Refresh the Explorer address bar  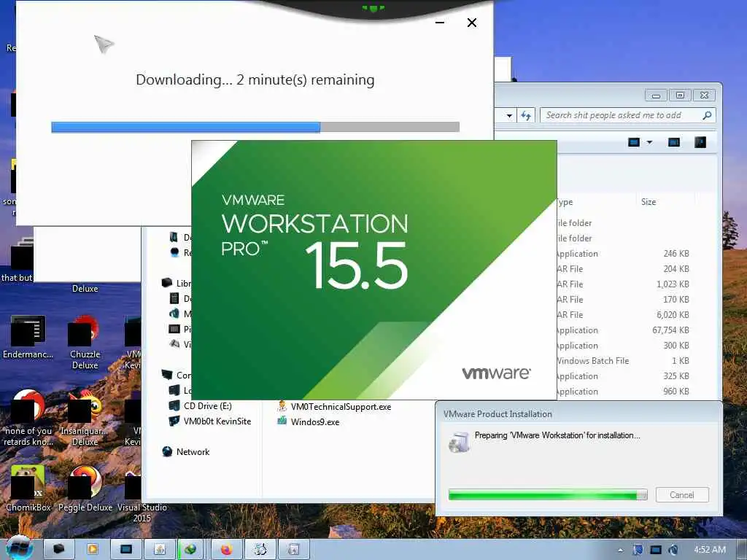tap(526, 115)
